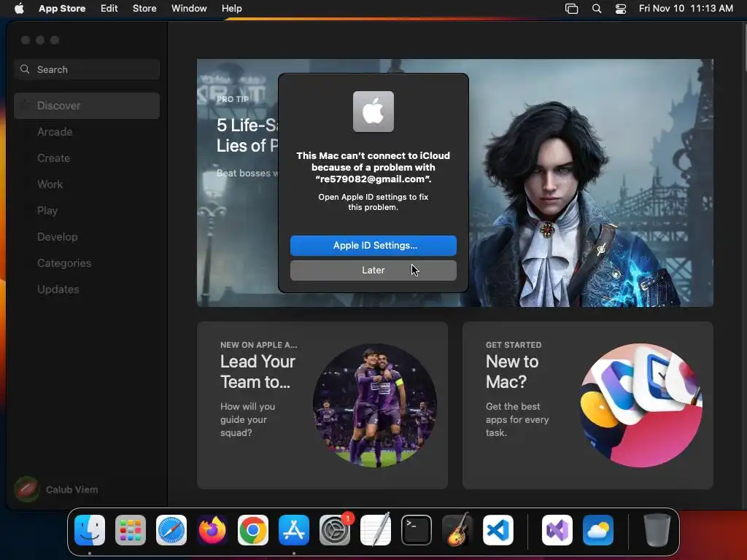Launch Firefox from the Dock
The width and height of the screenshot is (747, 560).
point(212,530)
